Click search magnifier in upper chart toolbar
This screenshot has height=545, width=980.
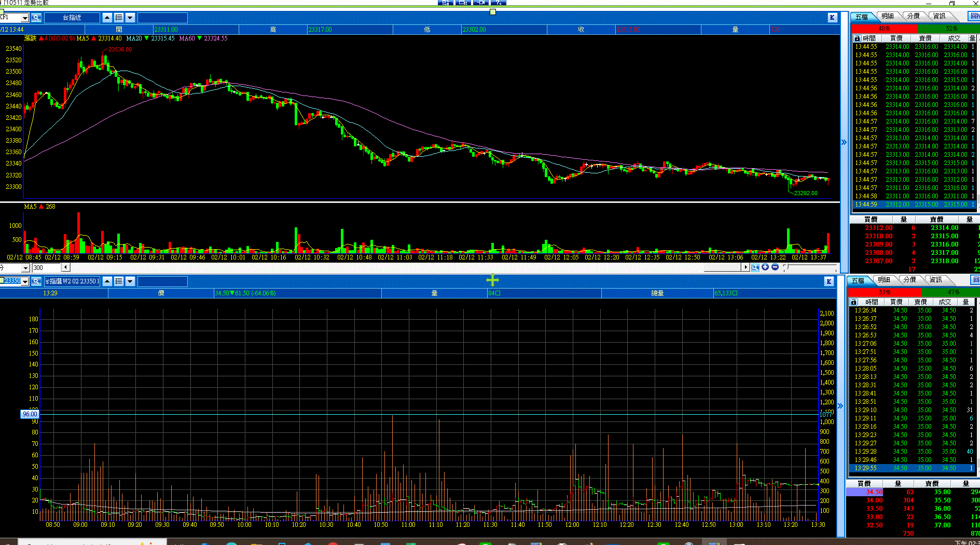[x=36, y=18]
